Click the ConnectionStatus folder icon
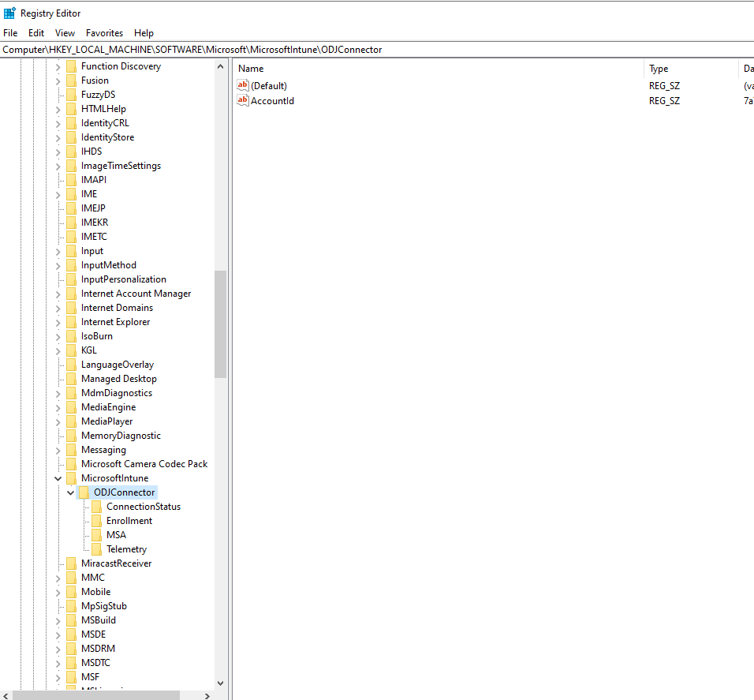 (97, 507)
